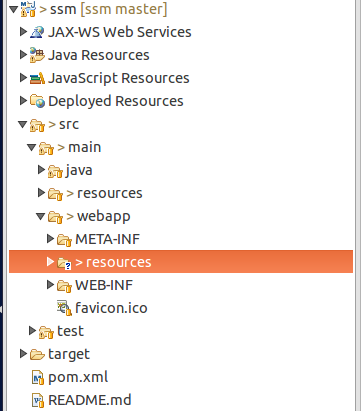Click the pom.xml Maven file icon

[38, 378]
